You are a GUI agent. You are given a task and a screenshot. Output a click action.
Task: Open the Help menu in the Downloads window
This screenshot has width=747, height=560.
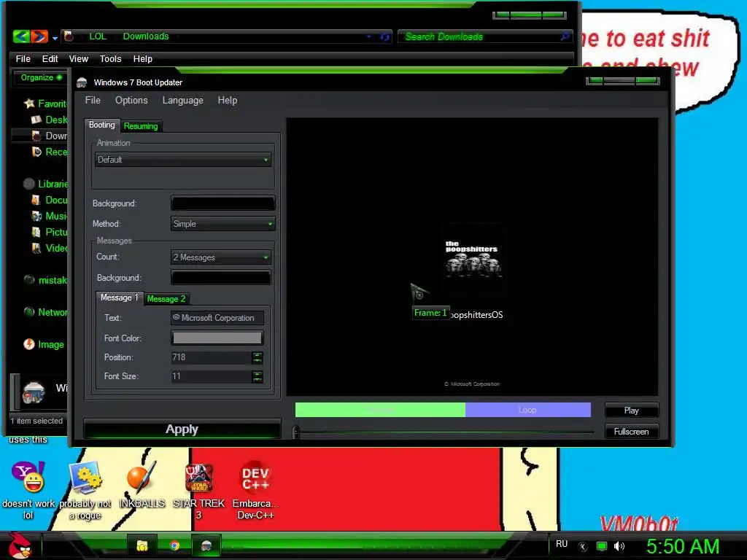(142, 58)
